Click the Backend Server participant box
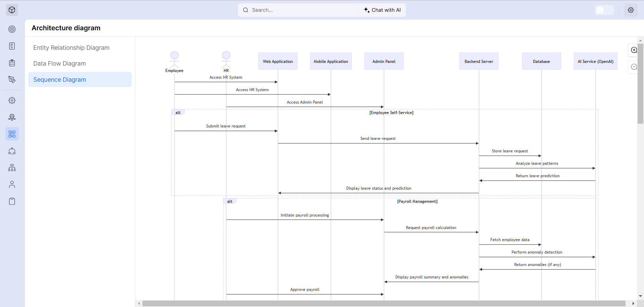Viewport: 644px width, 307px height. tap(479, 61)
